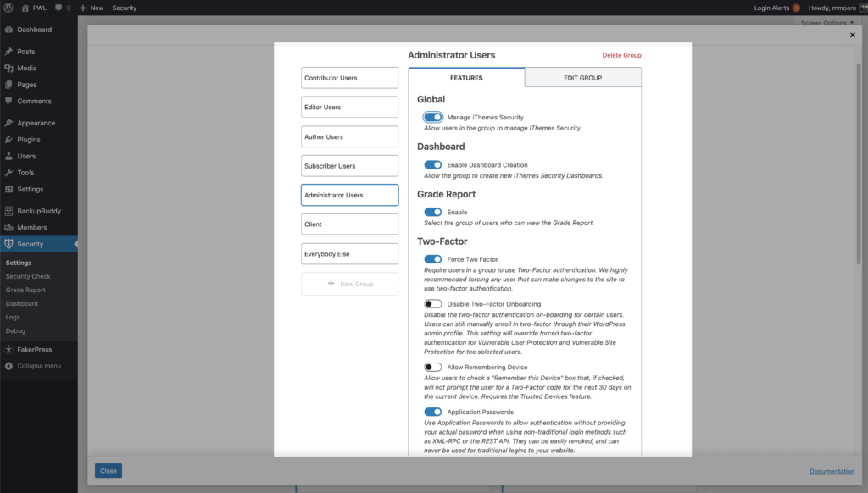This screenshot has width=868, height=493.
Task: Click the Security shield icon in sidebar
Action: [8, 244]
